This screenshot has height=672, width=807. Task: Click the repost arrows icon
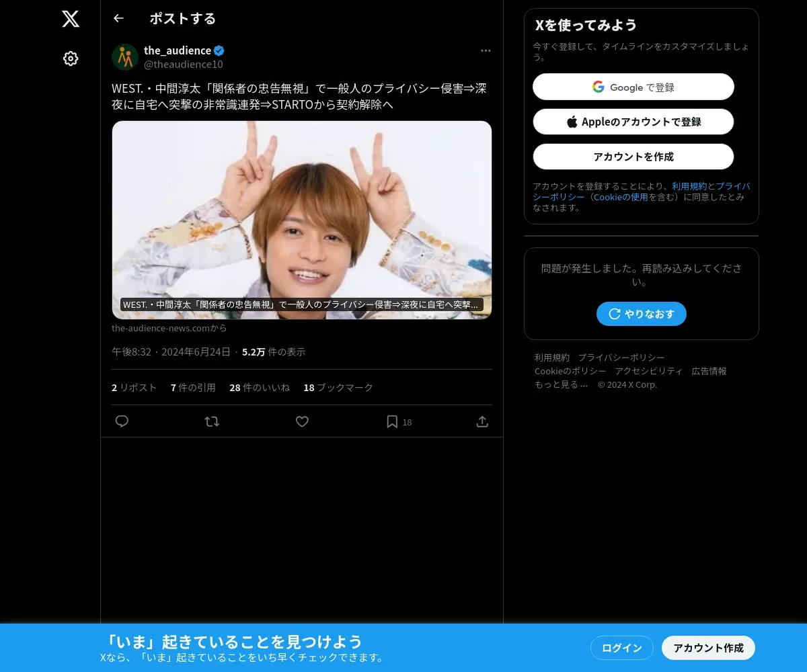212,421
